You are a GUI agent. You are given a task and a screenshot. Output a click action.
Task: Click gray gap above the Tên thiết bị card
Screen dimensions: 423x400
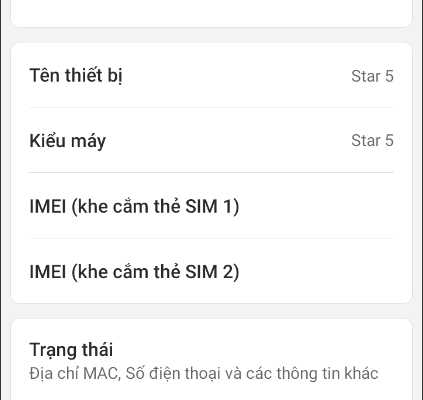pos(211,35)
